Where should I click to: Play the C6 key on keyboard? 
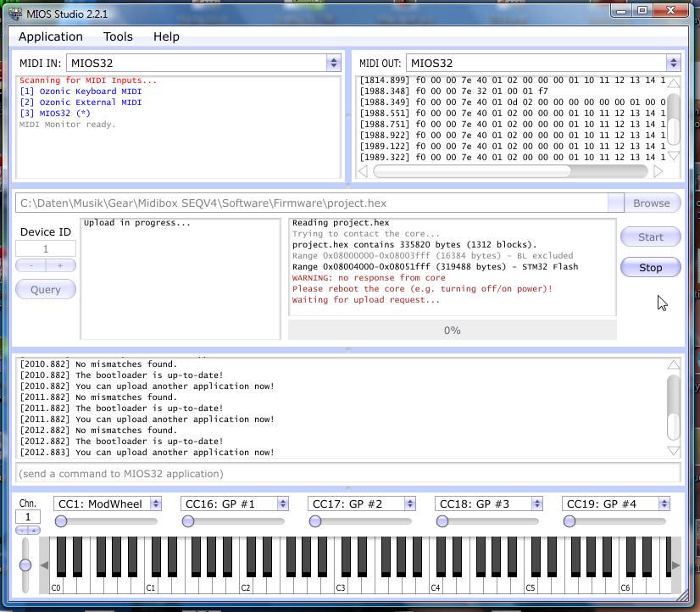[x=625, y=585]
